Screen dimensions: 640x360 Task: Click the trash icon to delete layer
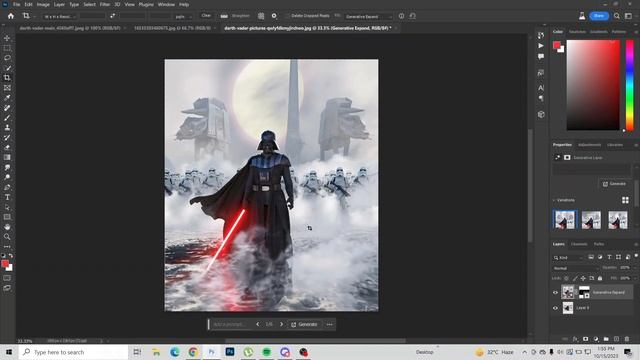coord(627,339)
